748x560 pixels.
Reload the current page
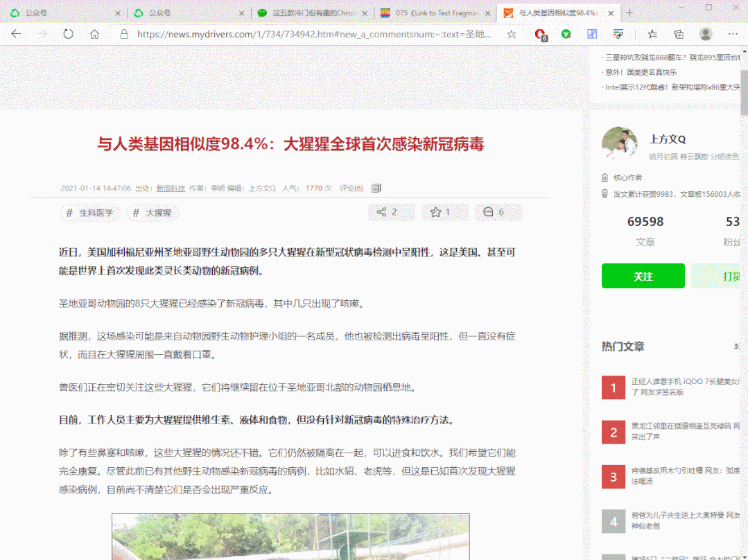[x=68, y=34]
